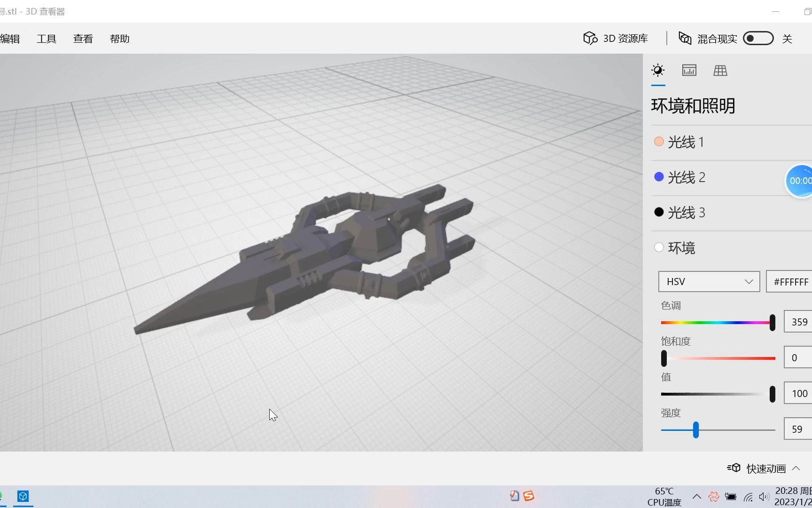Open the taskbar clock and date
This screenshot has height=508, width=812.
(793, 497)
